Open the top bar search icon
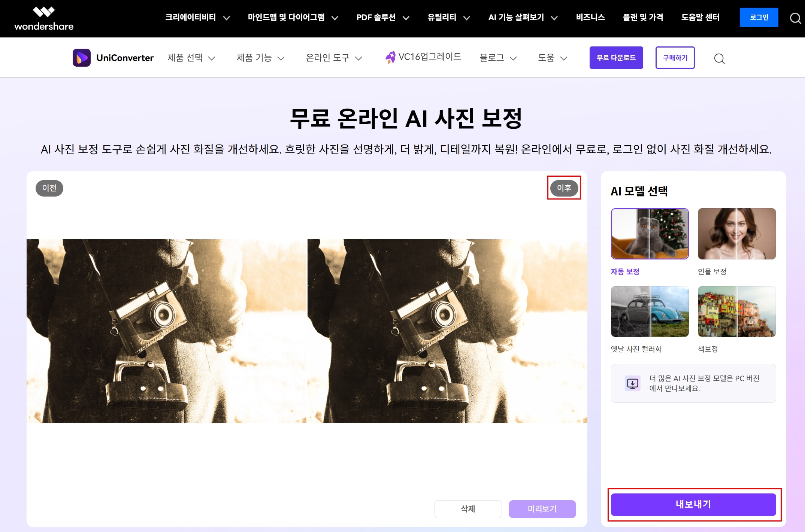 795,18
